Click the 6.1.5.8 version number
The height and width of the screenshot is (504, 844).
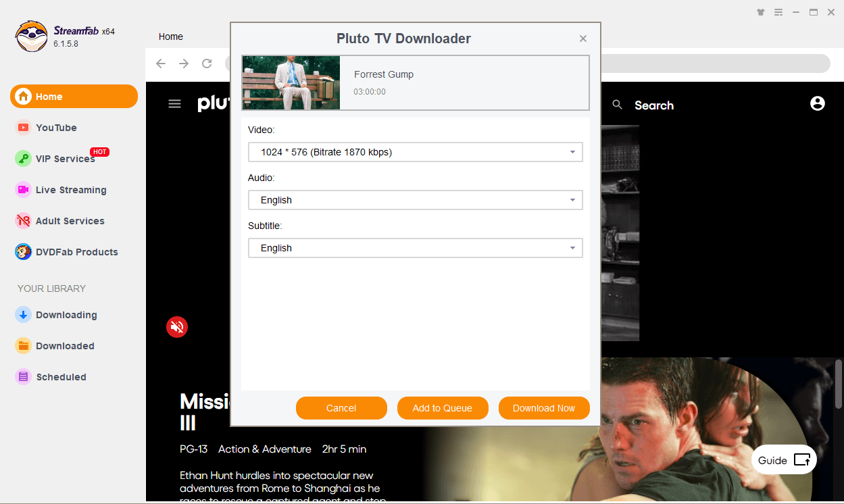pyautogui.click(x=66, y=44)
